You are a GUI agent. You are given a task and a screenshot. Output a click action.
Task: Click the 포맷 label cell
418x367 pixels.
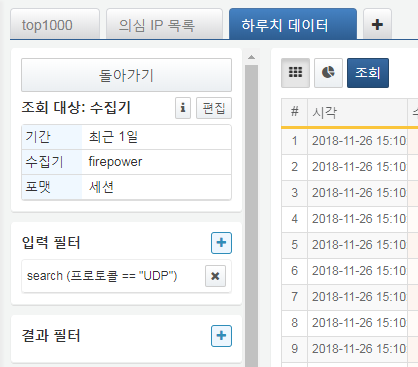[52, 187]
